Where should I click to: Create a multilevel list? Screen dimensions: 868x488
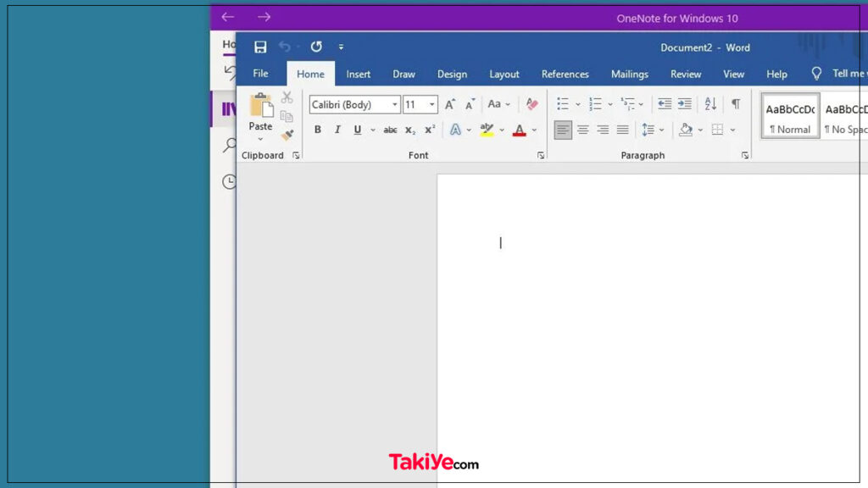point(628,104)
